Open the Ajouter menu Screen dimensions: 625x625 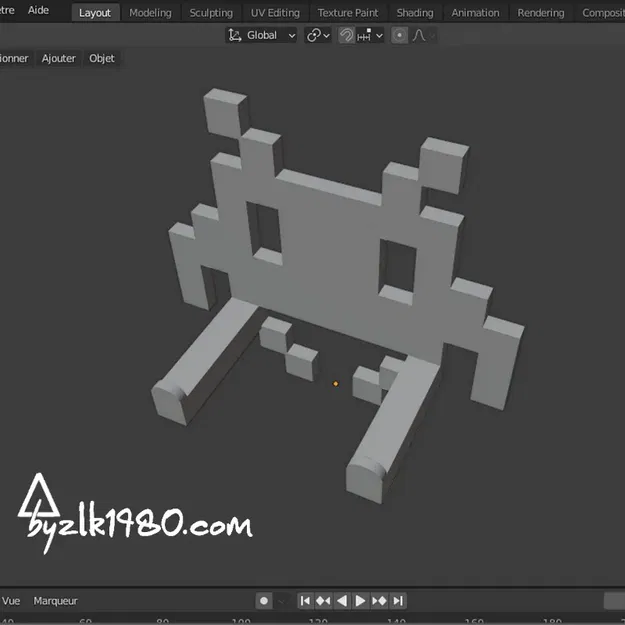59,59
